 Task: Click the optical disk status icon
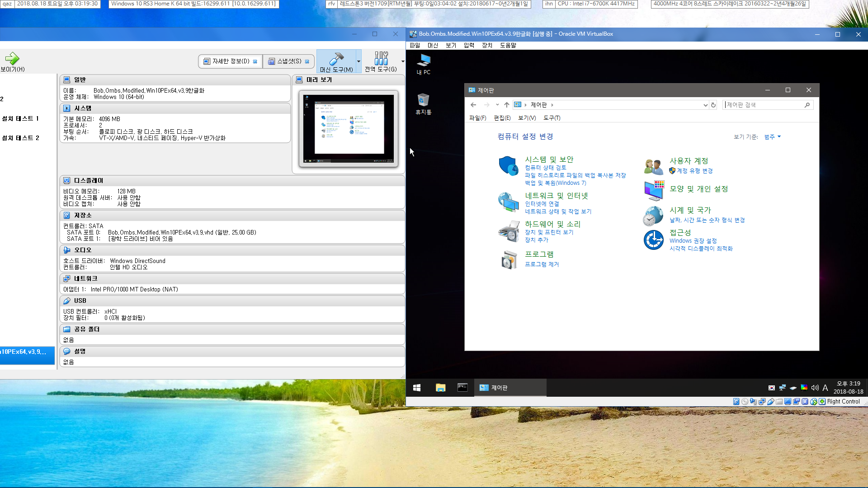745,402
